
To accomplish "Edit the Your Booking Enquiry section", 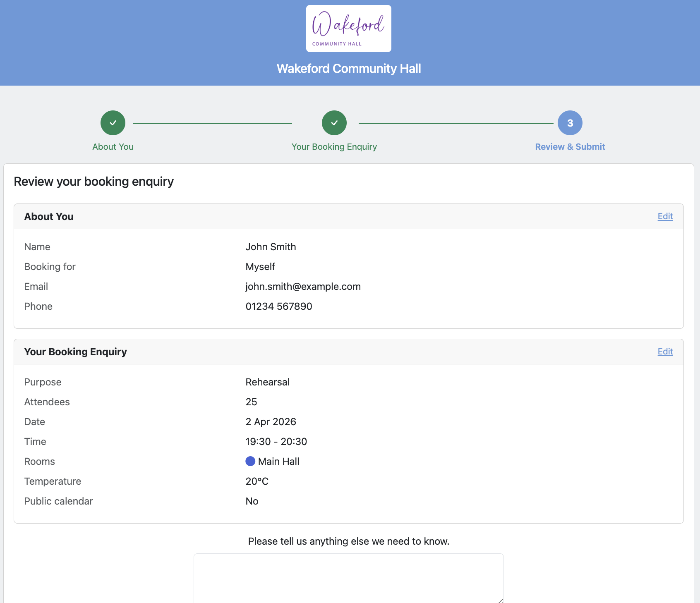I will click(665, 352).
